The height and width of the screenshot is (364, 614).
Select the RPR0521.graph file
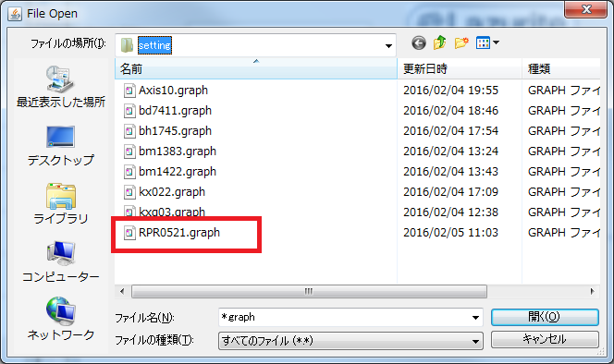coord(179,233)
